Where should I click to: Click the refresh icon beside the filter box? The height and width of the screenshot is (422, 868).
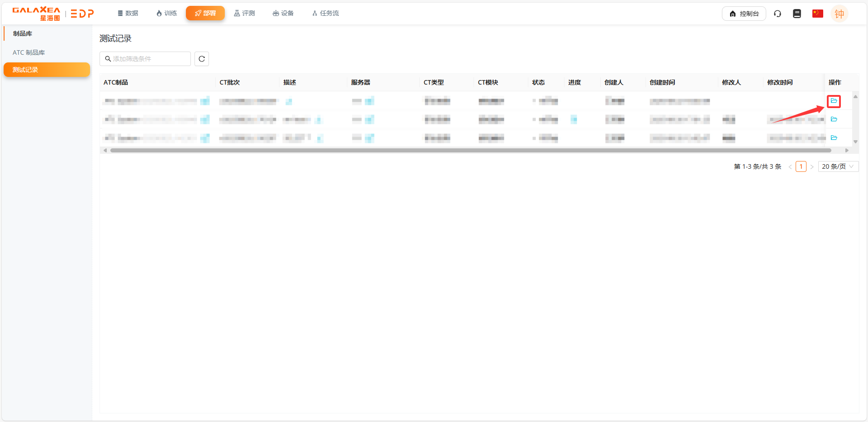[x=202, y=59]
